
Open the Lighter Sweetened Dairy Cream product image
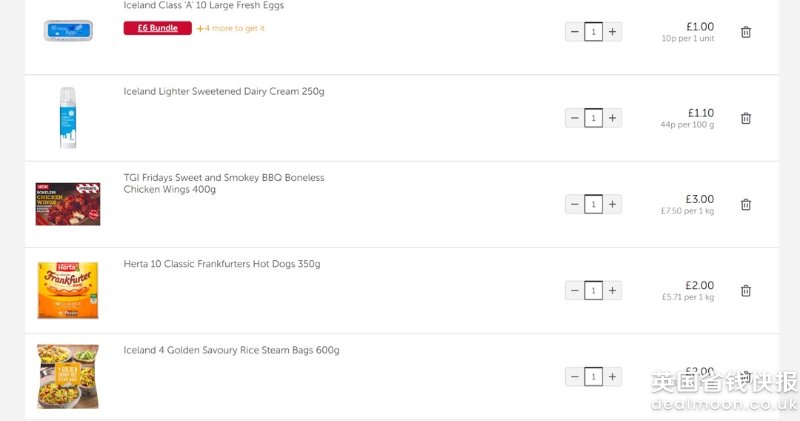click(68, 118)
